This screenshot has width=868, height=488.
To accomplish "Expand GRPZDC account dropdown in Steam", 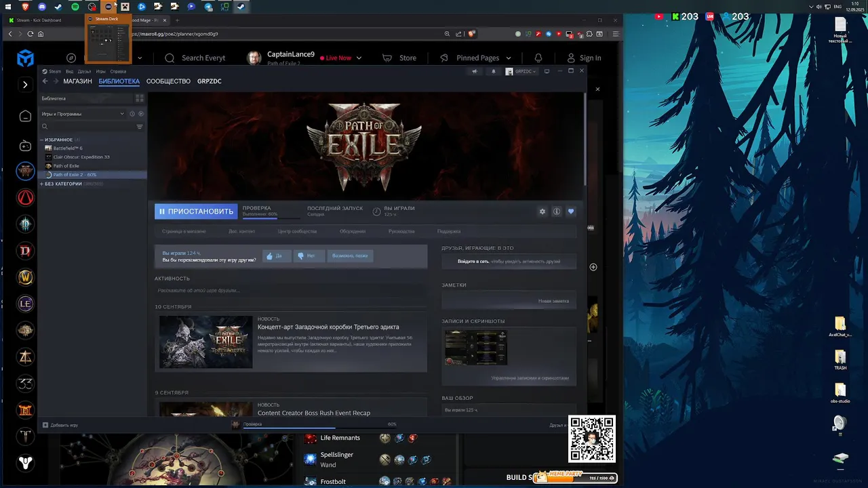I will pyautogui.click(x=521, y=71).
